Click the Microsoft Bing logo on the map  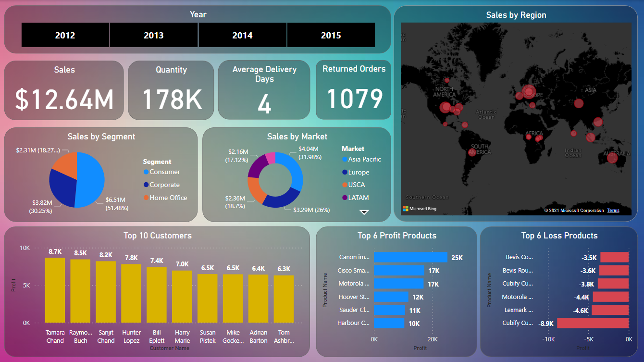[x=420, y=208]
